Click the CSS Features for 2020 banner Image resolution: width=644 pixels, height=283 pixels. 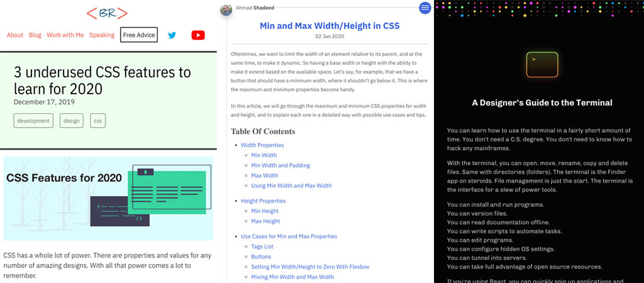point(108,199)
